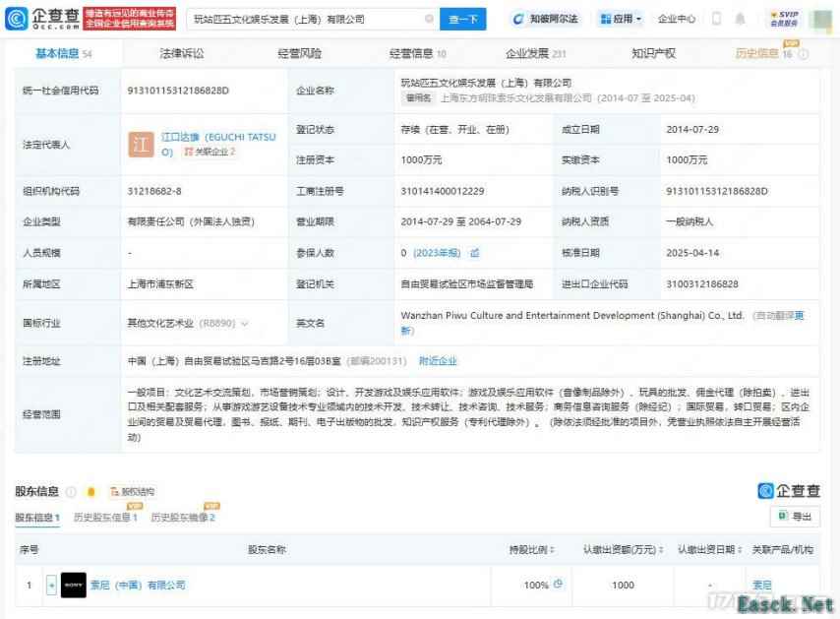840x619 pixels.
Task: Open the user avatar in the header
Action: point(819,20)
